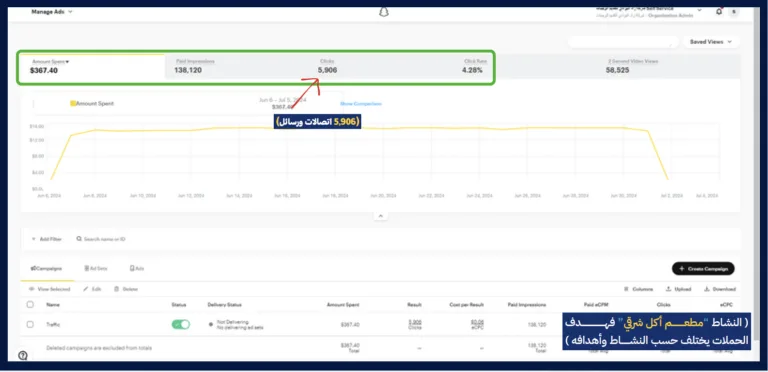Image resolution: width=768 pixels, height=372 pixels.
Task: Click the search magnifier icon
Action: click(x=79, y=239)
